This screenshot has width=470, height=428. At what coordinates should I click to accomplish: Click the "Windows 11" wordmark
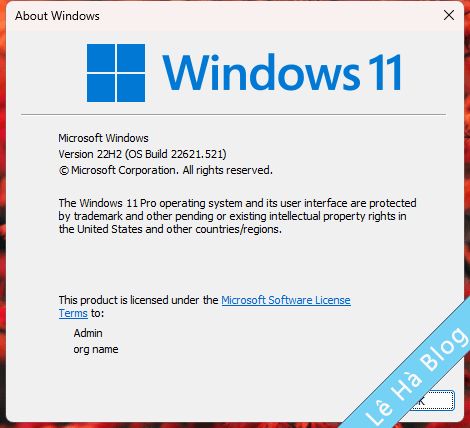(x=282, y=72)
